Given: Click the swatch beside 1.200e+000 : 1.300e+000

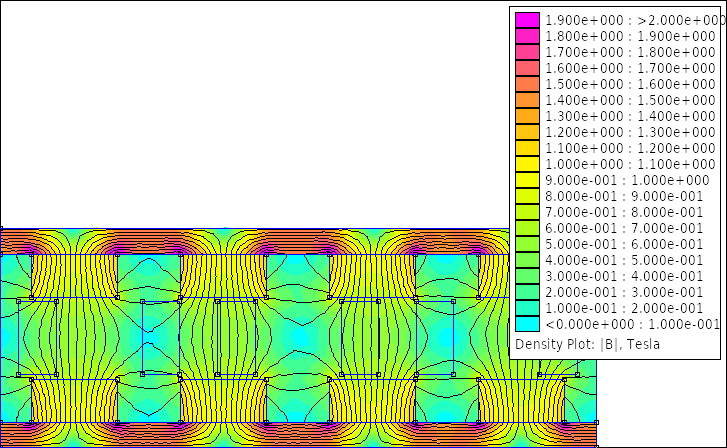Looking at the screenshot, I should pyautogui.click(x=527, y=132).
